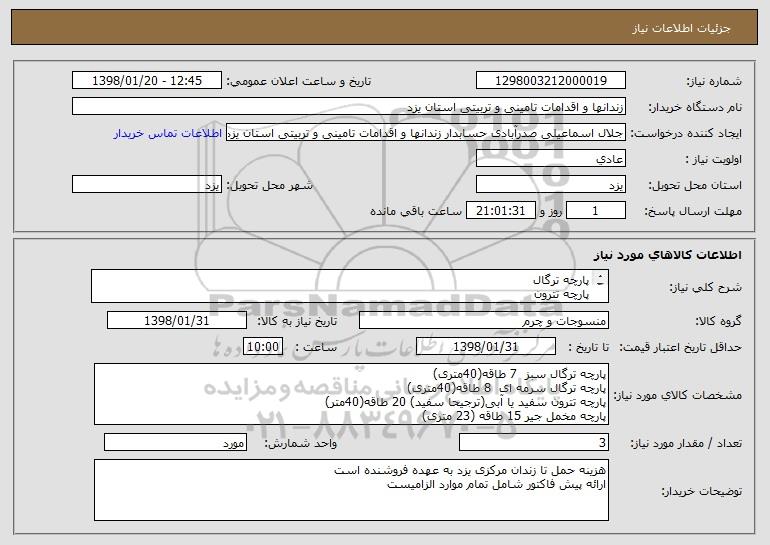Click the اولویت نیاز field عادي

550,159
